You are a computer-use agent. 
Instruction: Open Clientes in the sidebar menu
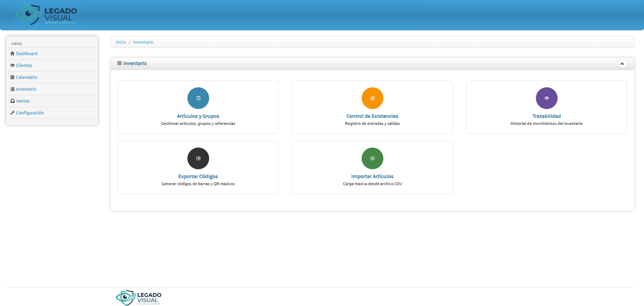point(24,65)
